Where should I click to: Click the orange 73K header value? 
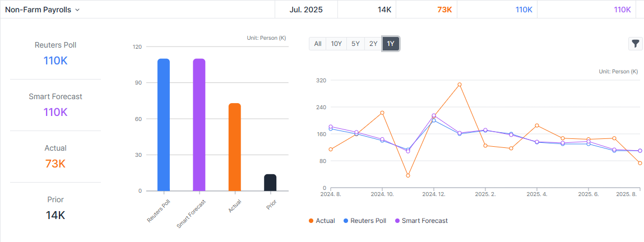pos(444,10)
